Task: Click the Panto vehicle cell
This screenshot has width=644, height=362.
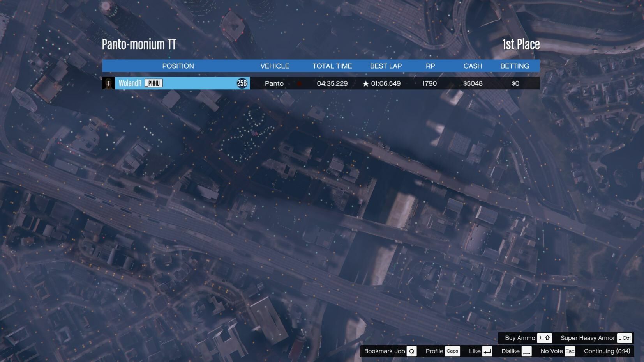Action: click(274, 83)
